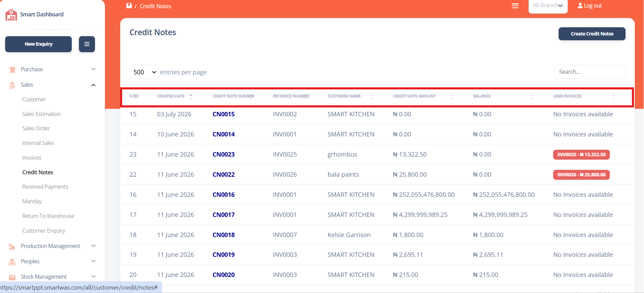Click Create Credit Notes button
This screenshot has width=644, height=293.
point(592,34)
